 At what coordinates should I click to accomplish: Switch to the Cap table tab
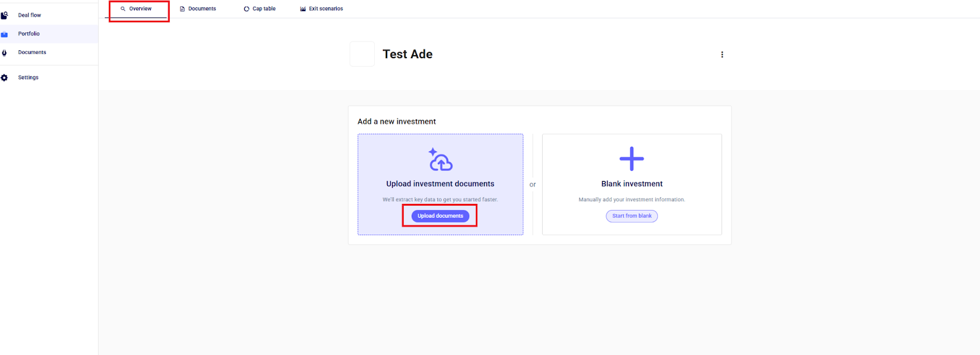coord(263,9)
